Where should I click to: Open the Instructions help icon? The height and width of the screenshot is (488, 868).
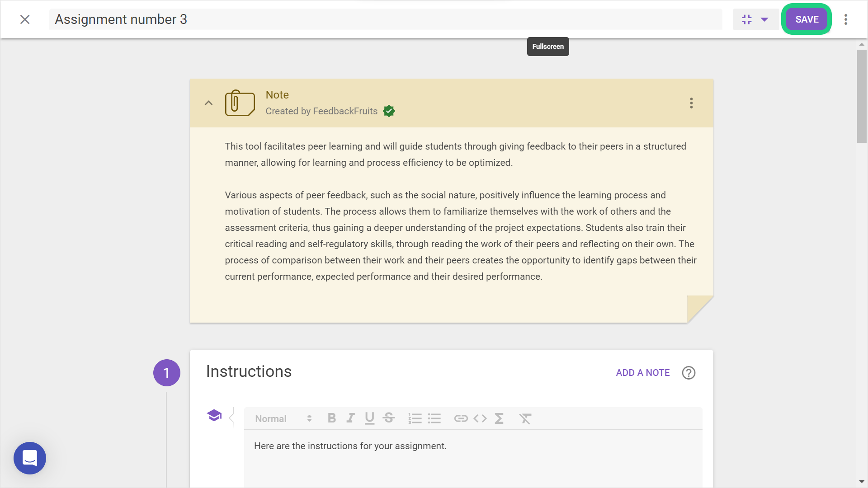pos(689,373)
